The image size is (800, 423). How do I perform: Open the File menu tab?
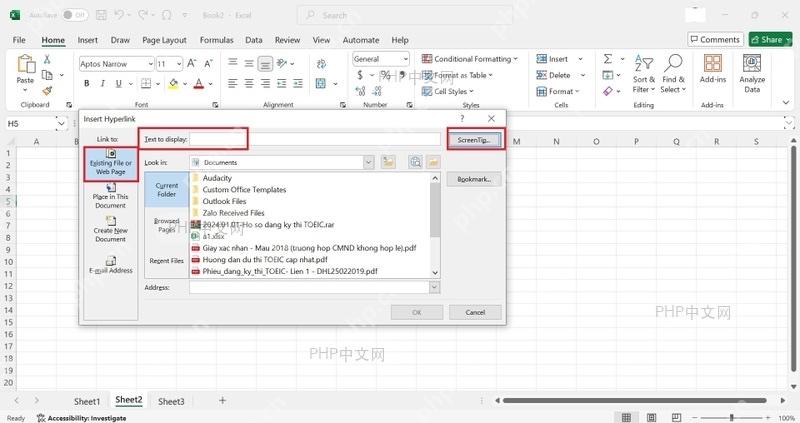[19, 40]
